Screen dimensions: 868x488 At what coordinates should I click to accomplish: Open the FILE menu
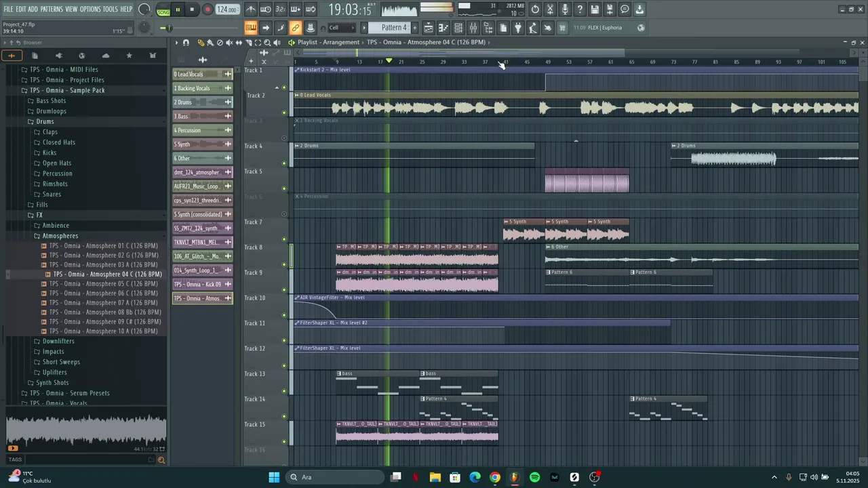click(x=8, y=9)
